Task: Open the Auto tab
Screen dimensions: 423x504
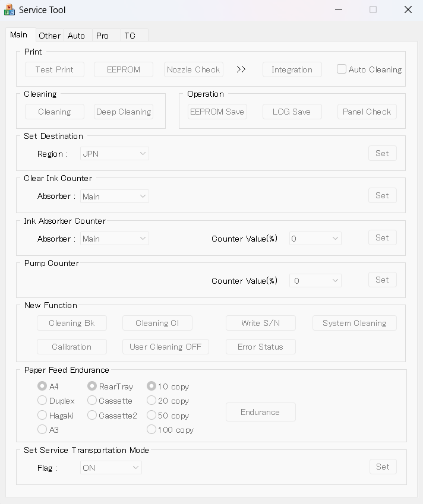Action: coord(77,36)
